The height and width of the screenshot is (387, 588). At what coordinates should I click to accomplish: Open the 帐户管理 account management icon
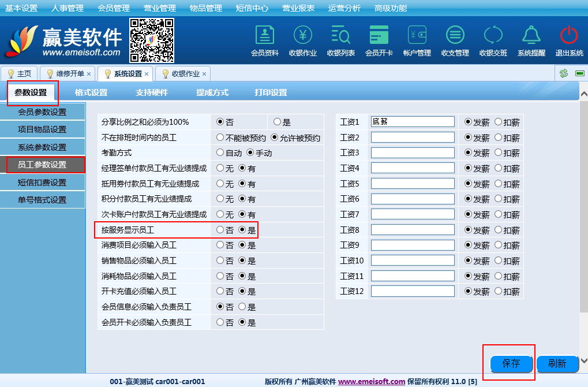(417, 36)
